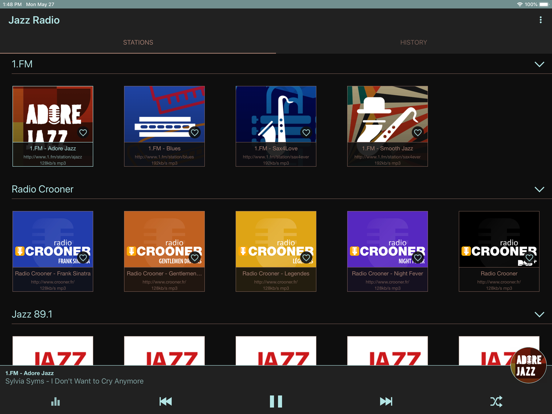
Task: Select the third Jazz 89.1 station tile
Action: [276, 351]
